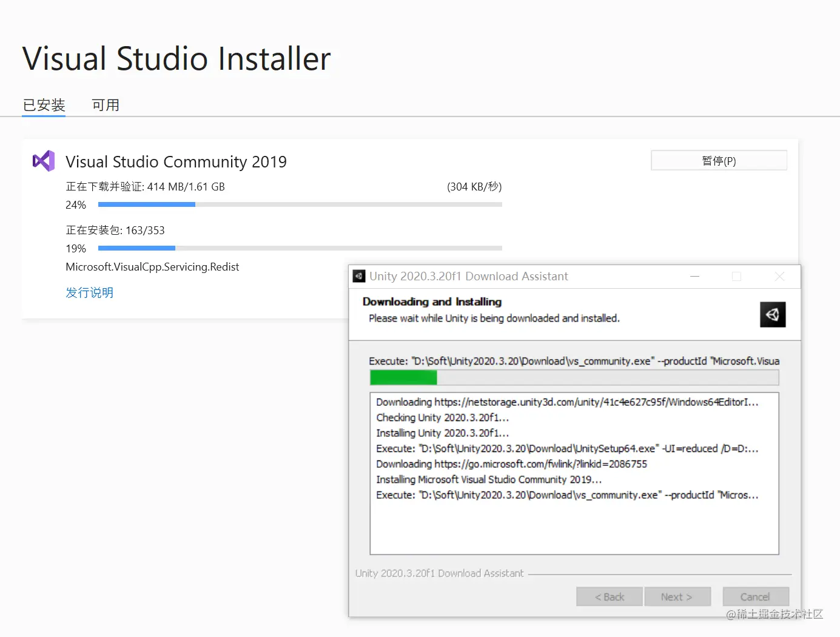The width and height of the screenshot is (840, 637).
Task: Click the Unity 2020.3.20f1 Download Assistant title text
Action: (469, 276)
